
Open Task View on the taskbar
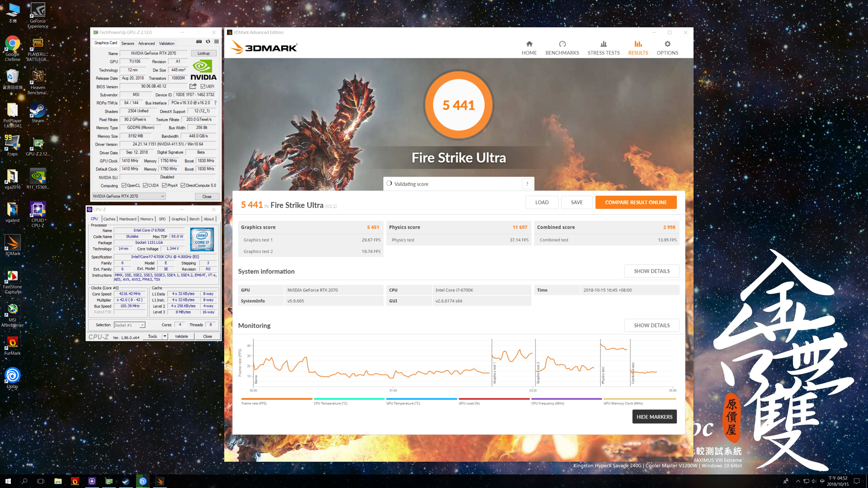pos(40,481)
